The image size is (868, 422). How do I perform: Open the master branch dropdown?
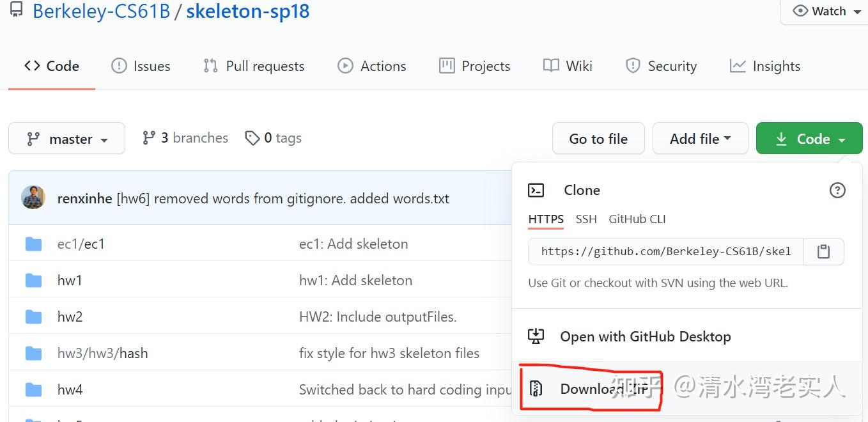[x=66, y=139]
